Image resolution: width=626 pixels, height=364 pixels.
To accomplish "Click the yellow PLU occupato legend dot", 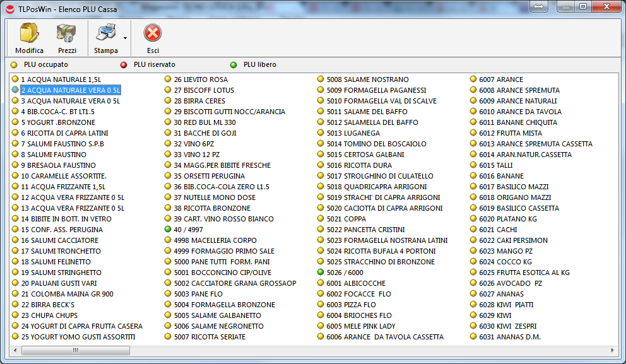I will [x=13, y=64].
